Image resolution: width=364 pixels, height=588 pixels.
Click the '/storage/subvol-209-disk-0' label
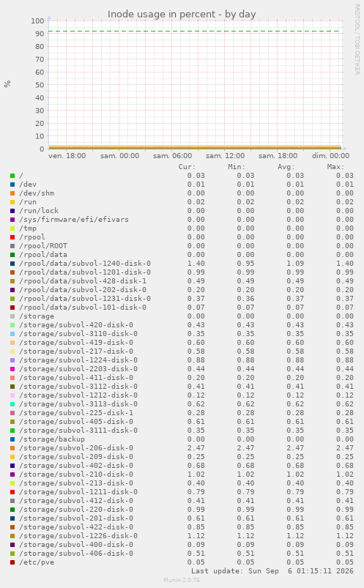point(76,457)
